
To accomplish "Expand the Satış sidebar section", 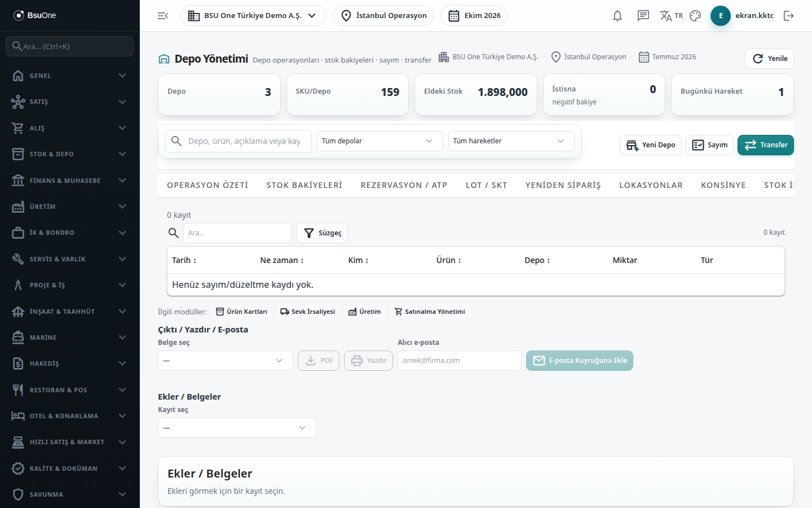I will pyautogui.click(x=70, y=102).
